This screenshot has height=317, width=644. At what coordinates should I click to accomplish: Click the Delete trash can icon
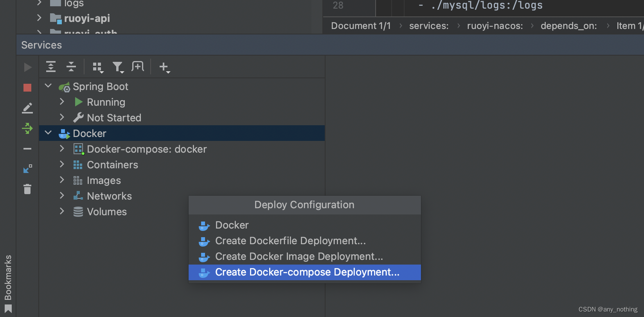click(27, 189)
